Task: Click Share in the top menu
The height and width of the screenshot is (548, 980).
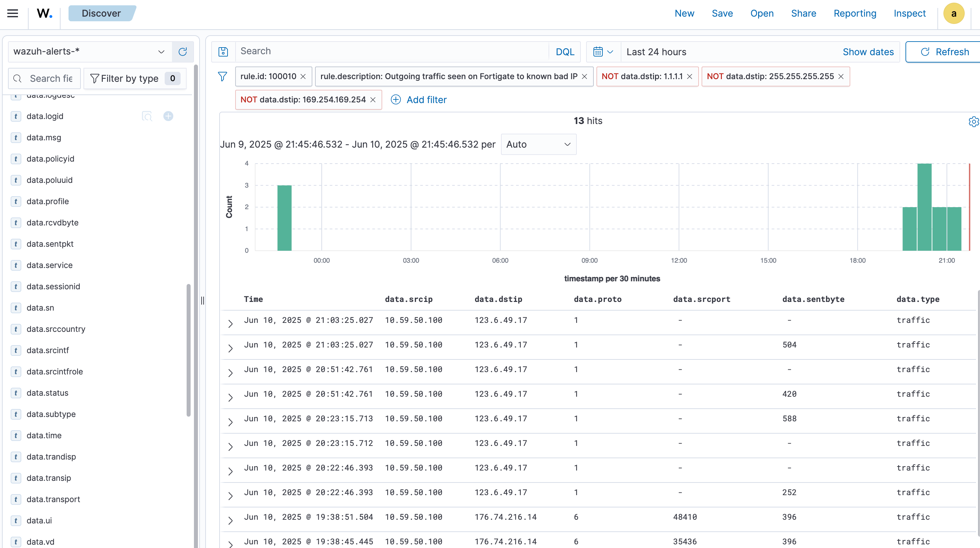Action: coord(803,14)
